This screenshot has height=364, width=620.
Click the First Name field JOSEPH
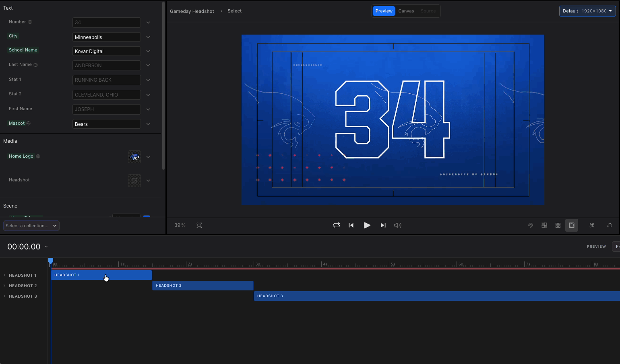pos(107,109)
